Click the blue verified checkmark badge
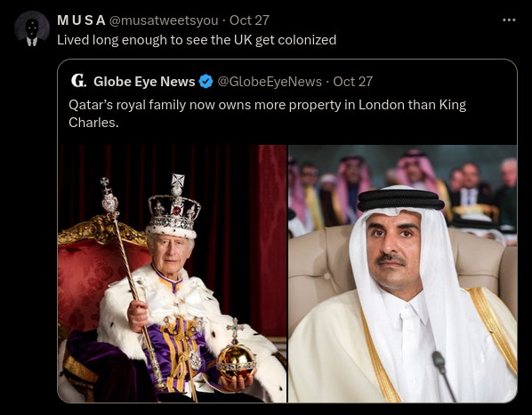This screenshot has width=532, height=415. [206, 82]
